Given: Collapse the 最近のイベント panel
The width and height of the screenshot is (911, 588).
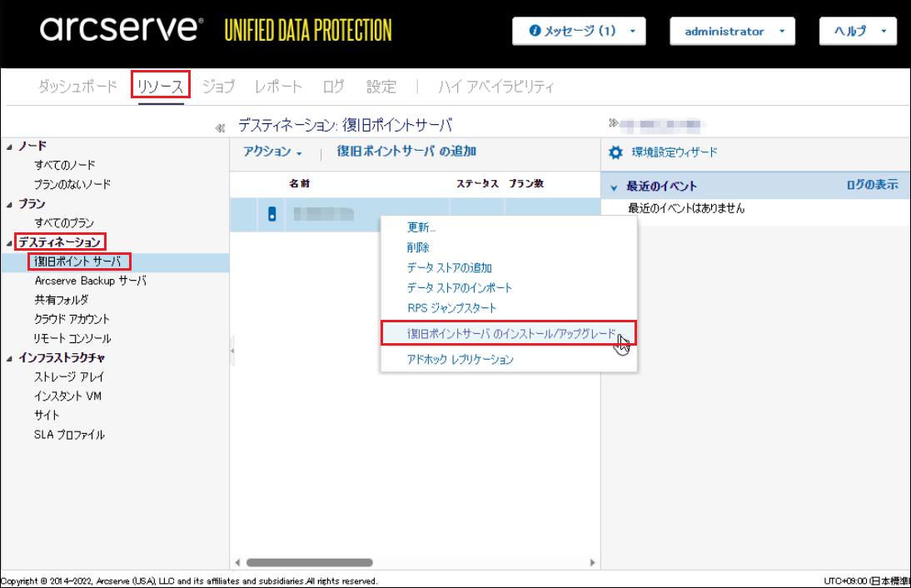Looking at the screenshot, I should [x=614, y=187].
